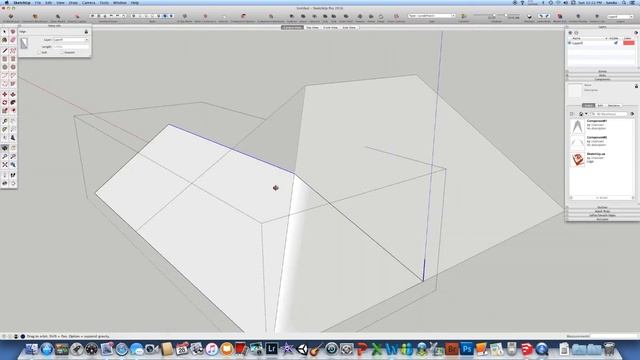Open the style dropdown in the top toolbar
Viewport: 640px width, 360px height.
tap(431, 16)
